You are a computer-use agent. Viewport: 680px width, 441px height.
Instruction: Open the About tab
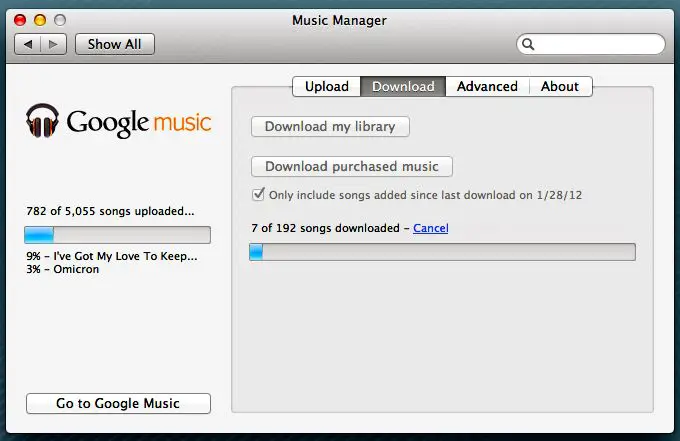[560, 86]
